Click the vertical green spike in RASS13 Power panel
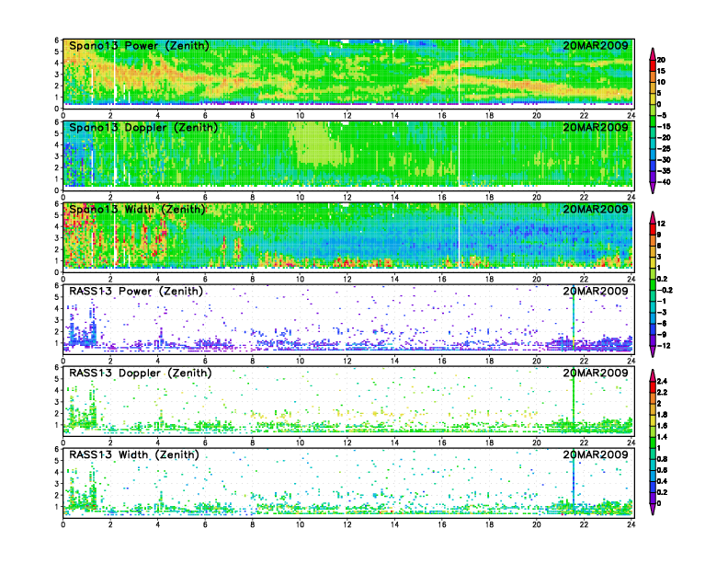Screen dimensions: 728x563 click(x=574, y=318)
